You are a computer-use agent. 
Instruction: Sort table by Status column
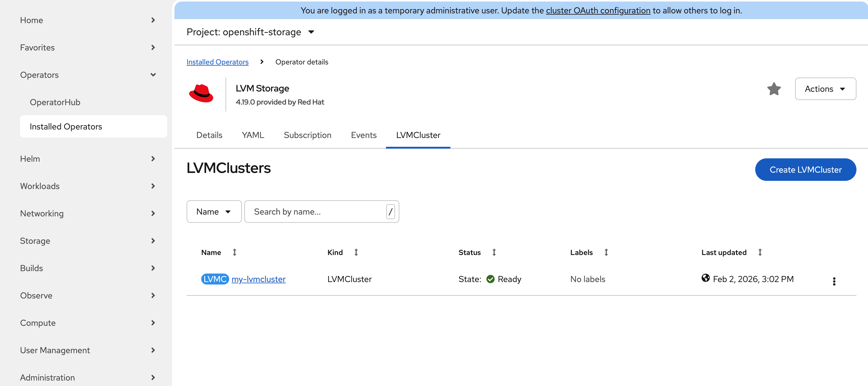coord(494,252)
